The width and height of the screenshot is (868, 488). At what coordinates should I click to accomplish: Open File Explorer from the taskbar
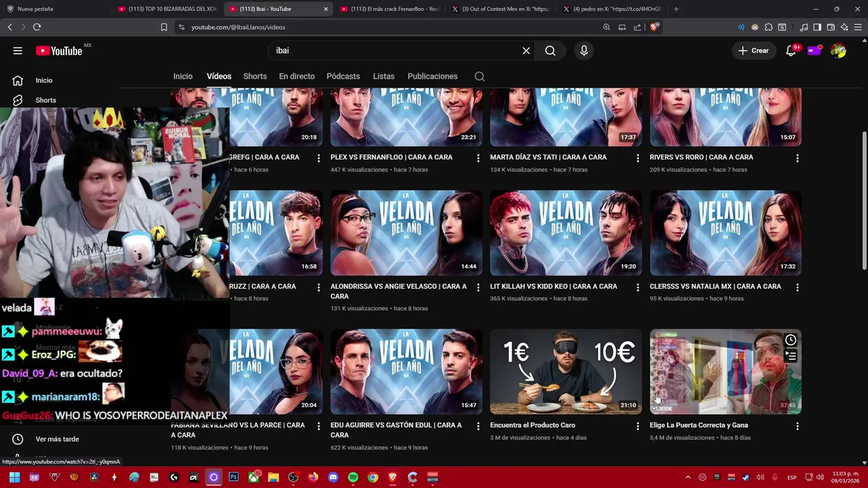273,477
